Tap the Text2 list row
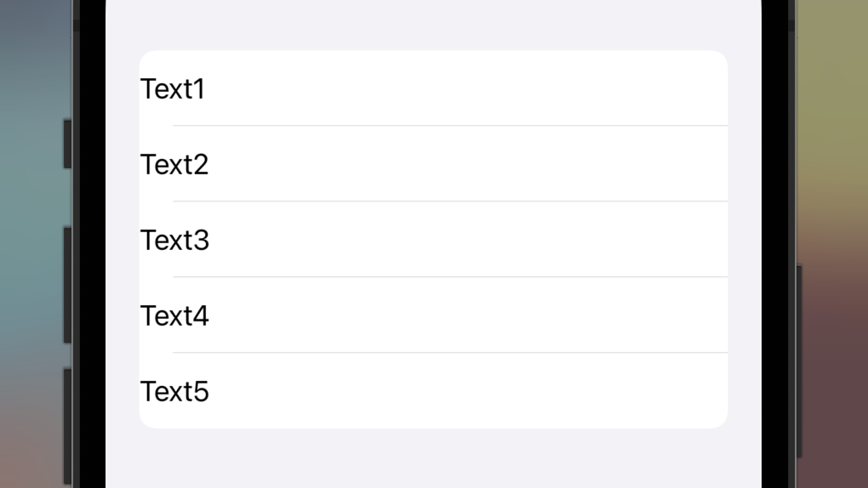Screen dimensions: 868x488 pos(433,164)
